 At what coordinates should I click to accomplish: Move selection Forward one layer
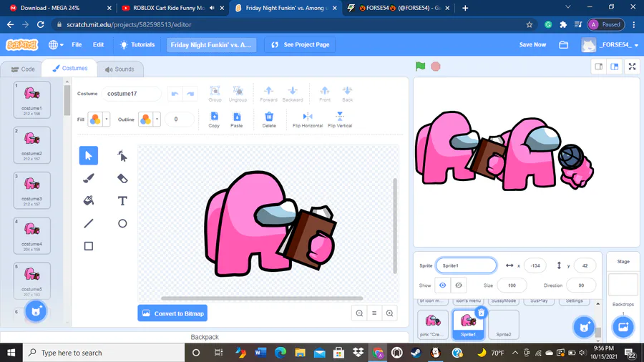268,94
